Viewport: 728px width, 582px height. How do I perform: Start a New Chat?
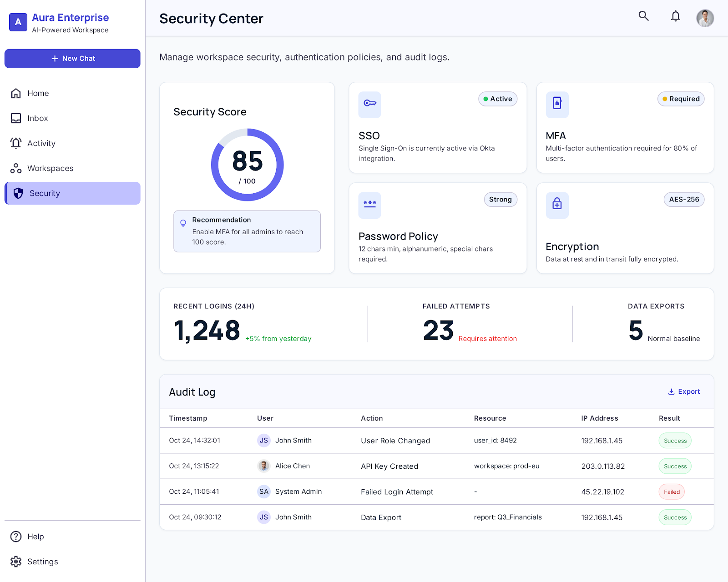(72, 59)
